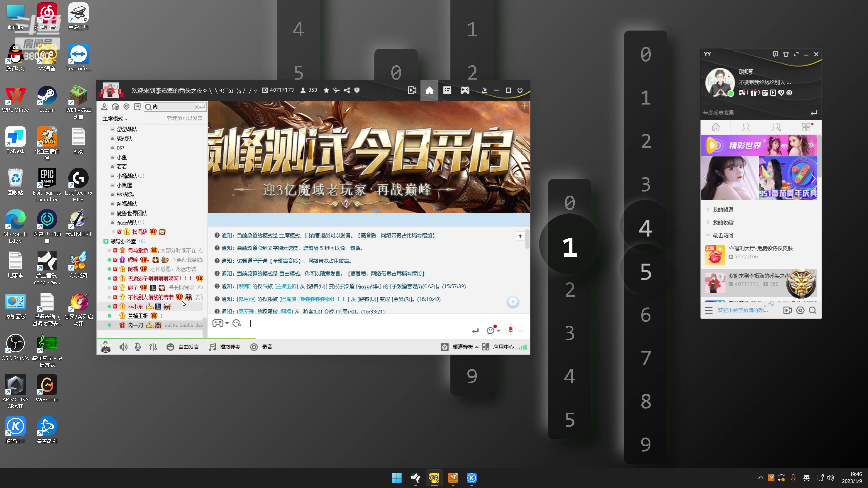Open the YY福利大厅 channel link

tap(760, 248)
